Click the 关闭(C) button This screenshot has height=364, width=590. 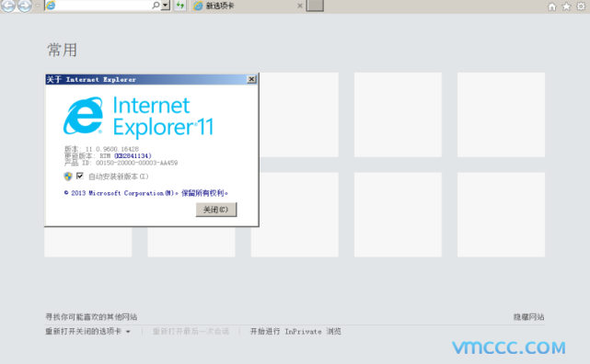(x=216, y=210)
